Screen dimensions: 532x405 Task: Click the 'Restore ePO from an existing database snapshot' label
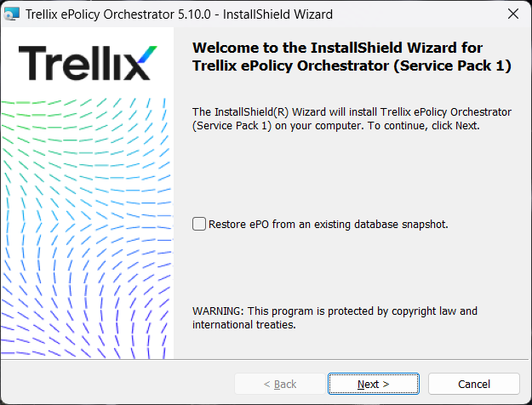[x=328, y=225]
